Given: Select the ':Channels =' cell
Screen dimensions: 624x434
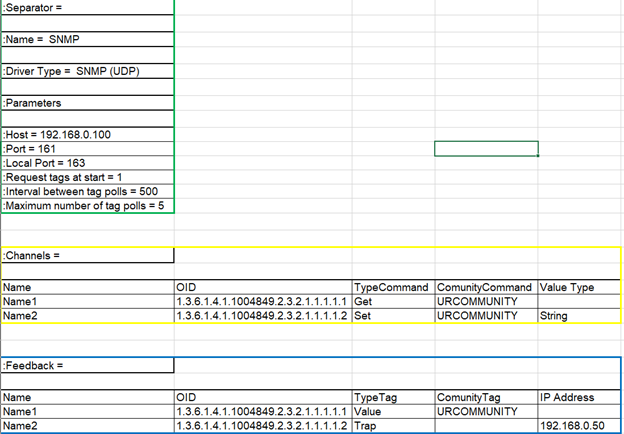Looking at the screenshot, I should 88,255.
